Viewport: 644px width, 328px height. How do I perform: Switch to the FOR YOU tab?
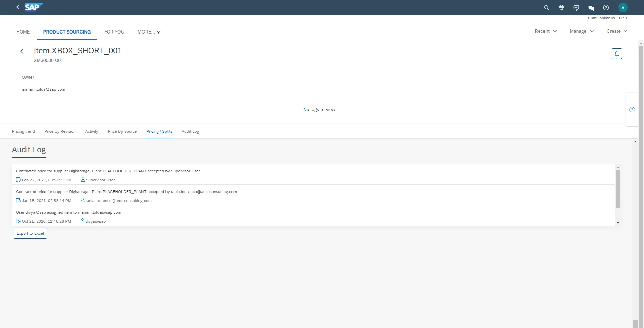click(x=114, y=32)
